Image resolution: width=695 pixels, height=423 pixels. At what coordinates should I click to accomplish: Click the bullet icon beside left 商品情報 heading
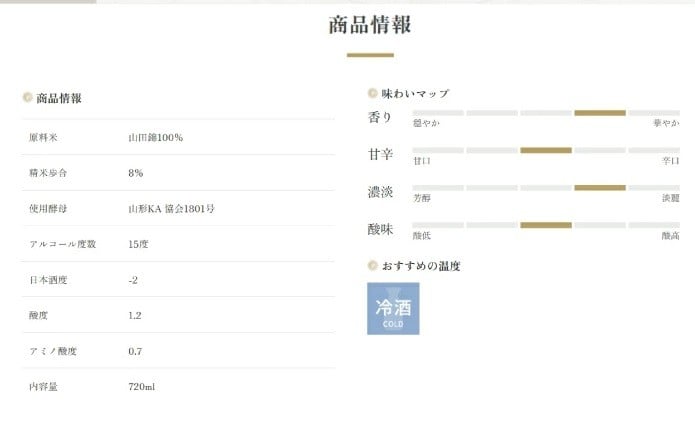coord(28,98)
